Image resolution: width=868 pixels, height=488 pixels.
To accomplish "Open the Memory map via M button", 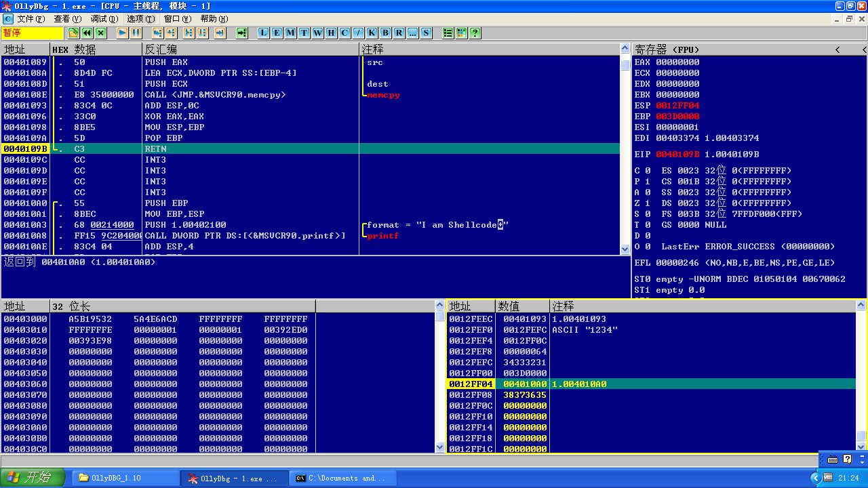I will tap(291, 33).
